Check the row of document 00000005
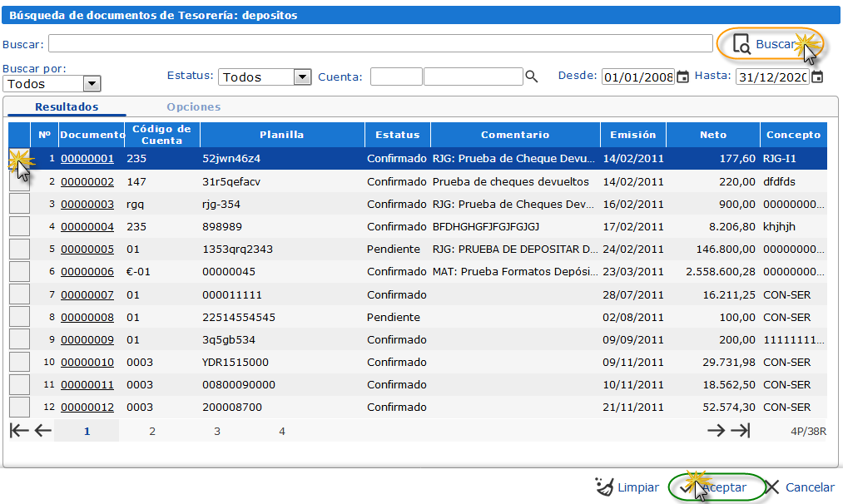The height and width of the screenshot is (504, 843). pos(19,249)
